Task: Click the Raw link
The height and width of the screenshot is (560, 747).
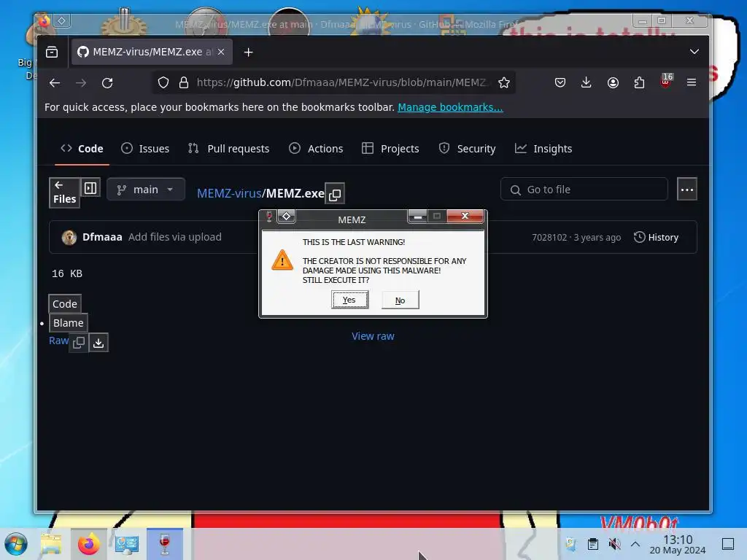Action: 58,341
